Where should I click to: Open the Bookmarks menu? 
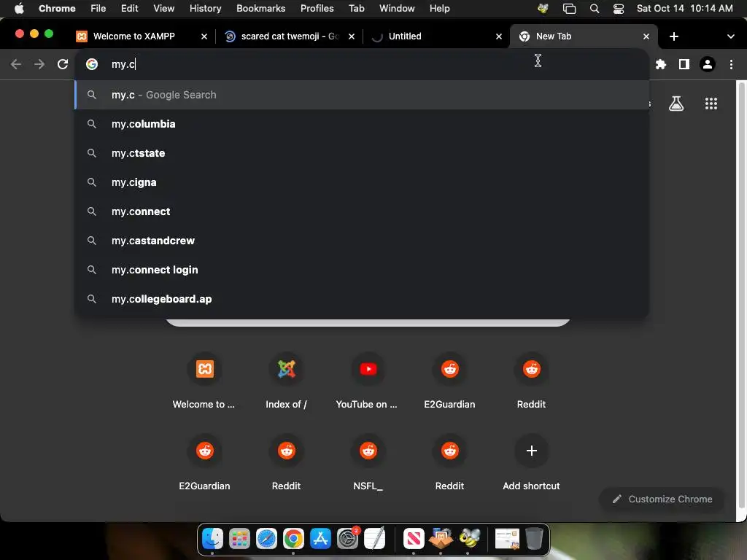point(260,9)
